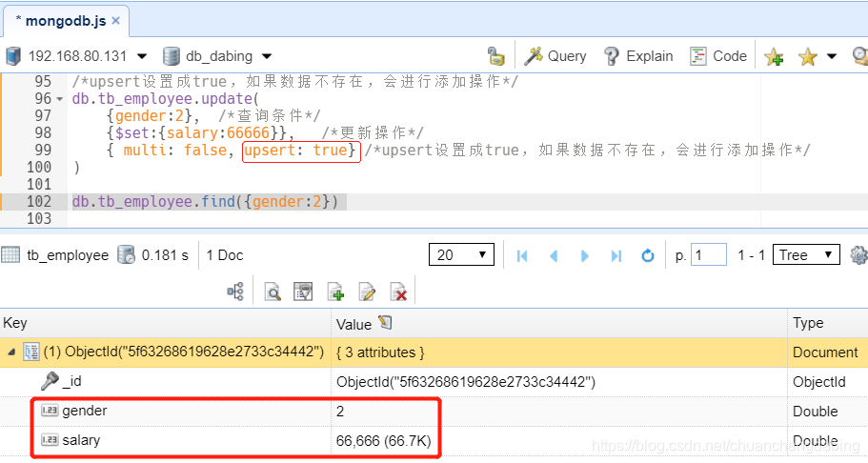Click the Key column header

(x=166, y=323)
